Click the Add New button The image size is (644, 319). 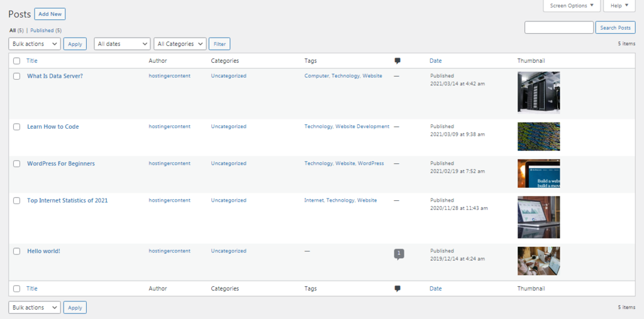50,14
